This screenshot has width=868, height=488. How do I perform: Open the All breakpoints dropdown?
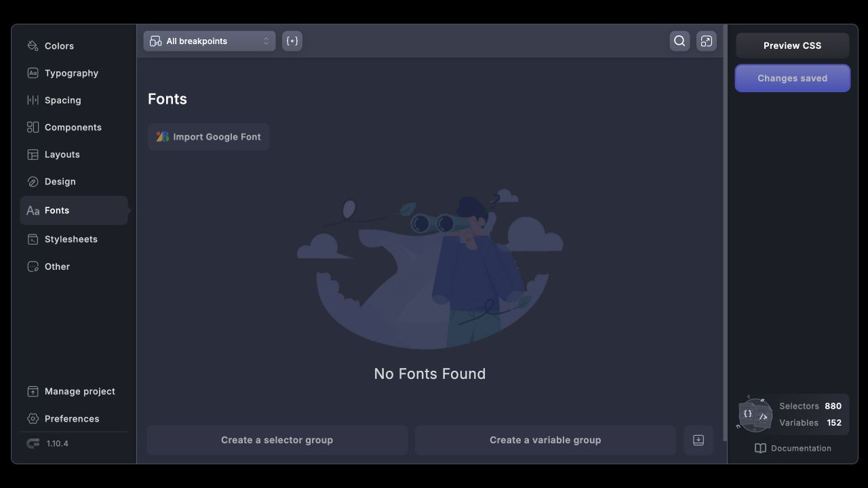210,41
